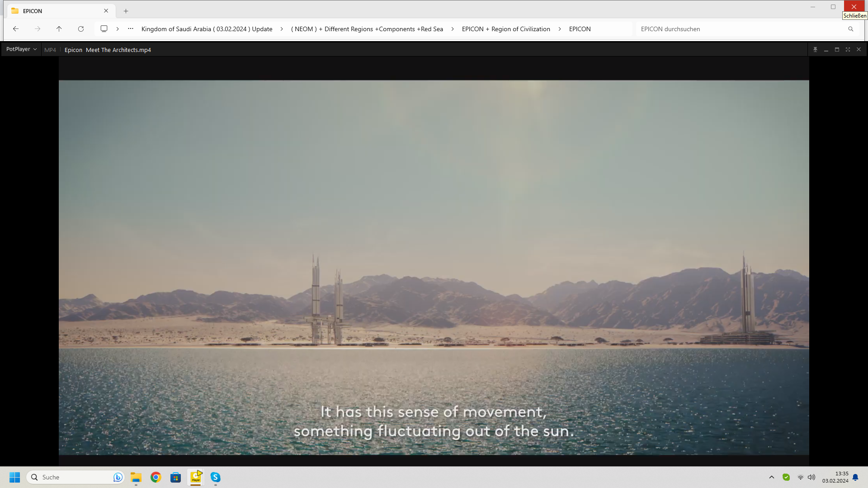Expand chevron after Kingdom of Saudi Arabia
The height and width of the screenshot is (488, 868).
click(282, 29)
